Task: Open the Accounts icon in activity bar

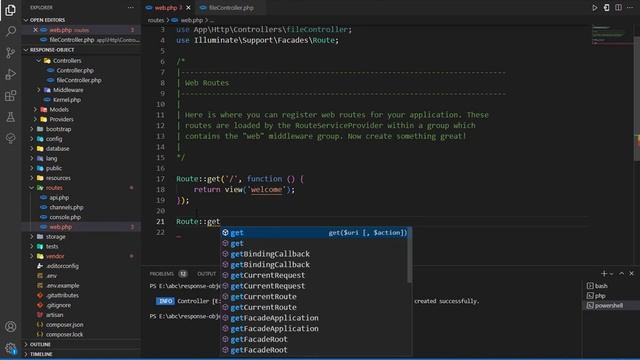Action: click(x=11, y=327)
